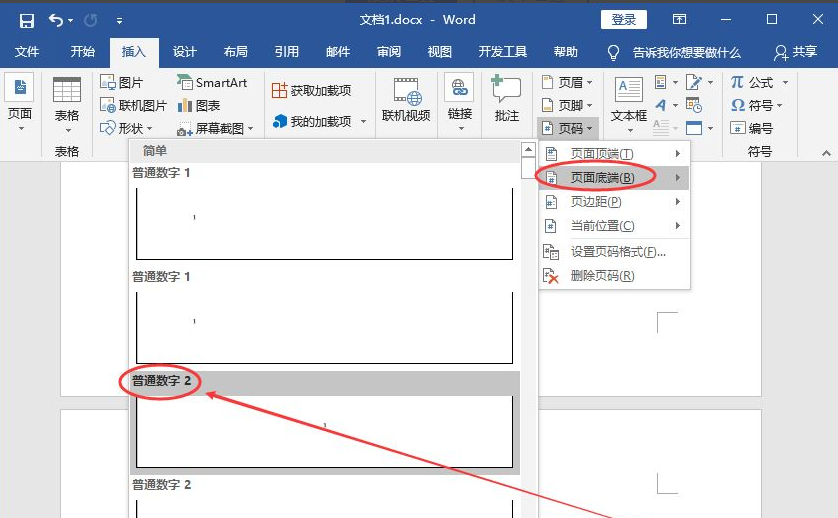The height and width of the screenshot is (518, 838).
Task: Click the 图片 picture insert icon
Action: (x=122, y=83)
